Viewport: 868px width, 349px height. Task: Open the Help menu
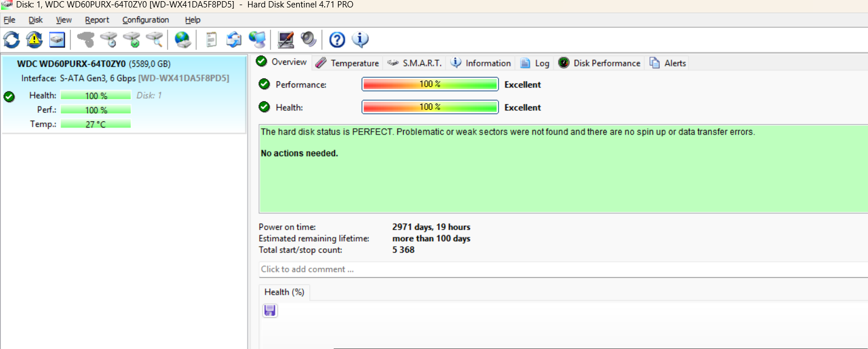[193, 19]
